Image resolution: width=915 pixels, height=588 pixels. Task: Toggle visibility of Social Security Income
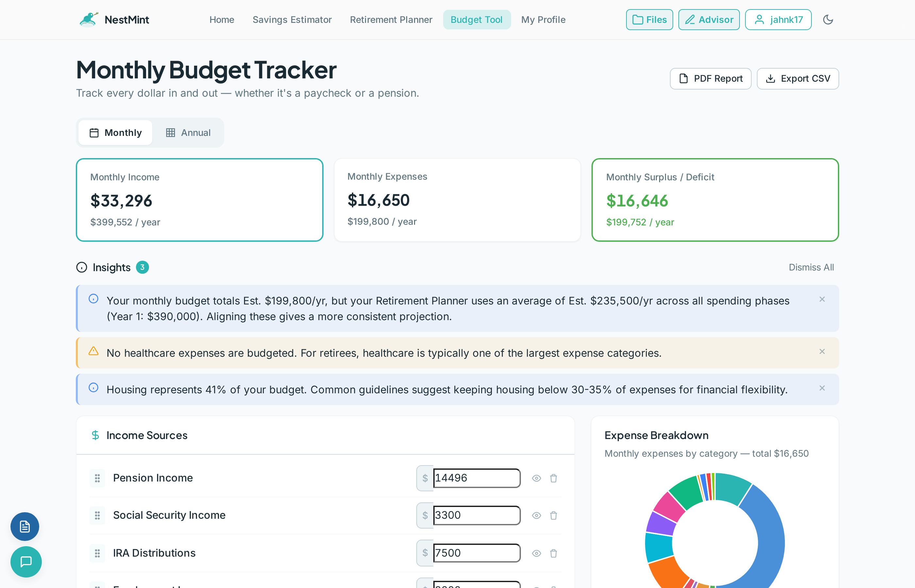[536, 515]
